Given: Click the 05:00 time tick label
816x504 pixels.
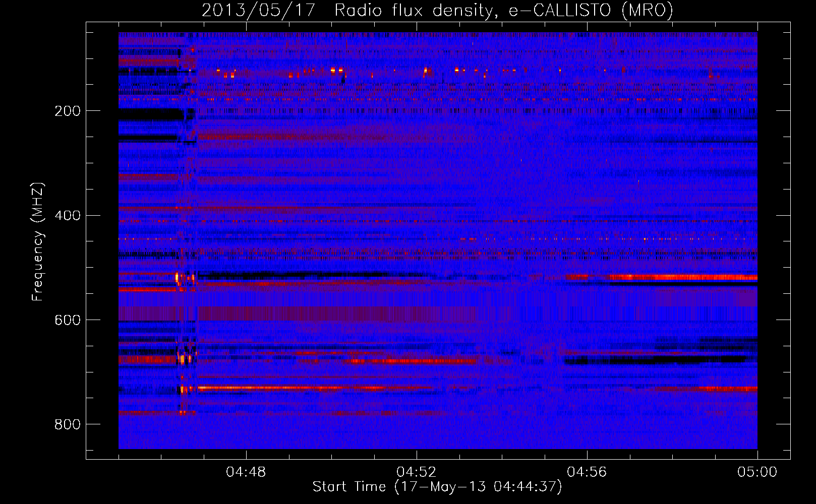Looking at the screenshot, I should pos(757,472).
